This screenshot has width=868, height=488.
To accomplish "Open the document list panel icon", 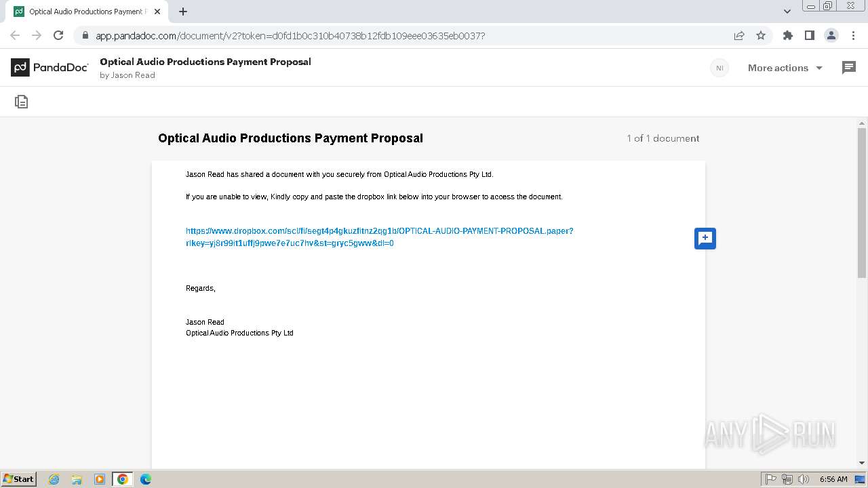I will (22, 102).
